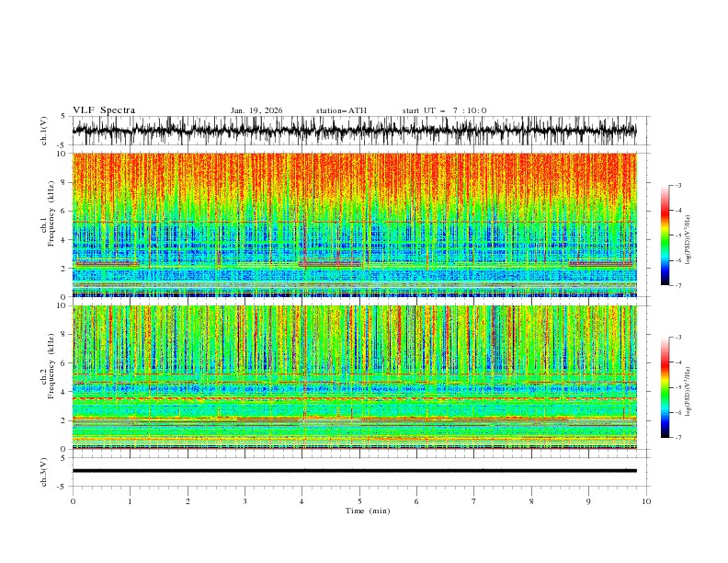Image resolution: width=728 pixels, height=563 pixels.
Task: Click the flat black ch.3 waveform trace
Action: point(355,471)
